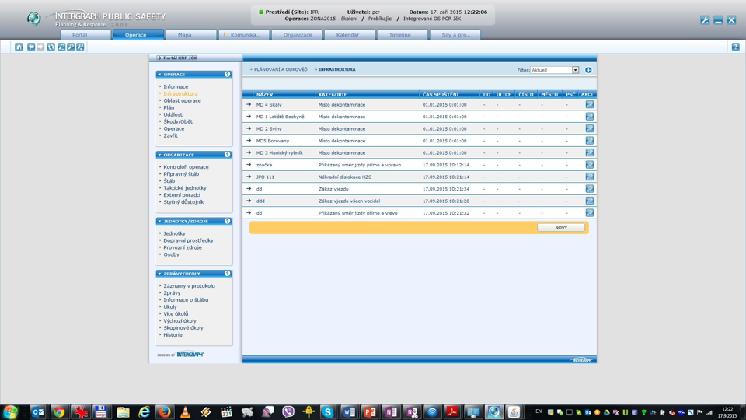Open Internet Explorer from the taskbar
The width and height of the screenshot is (746, 420).
tap(144, 412)
